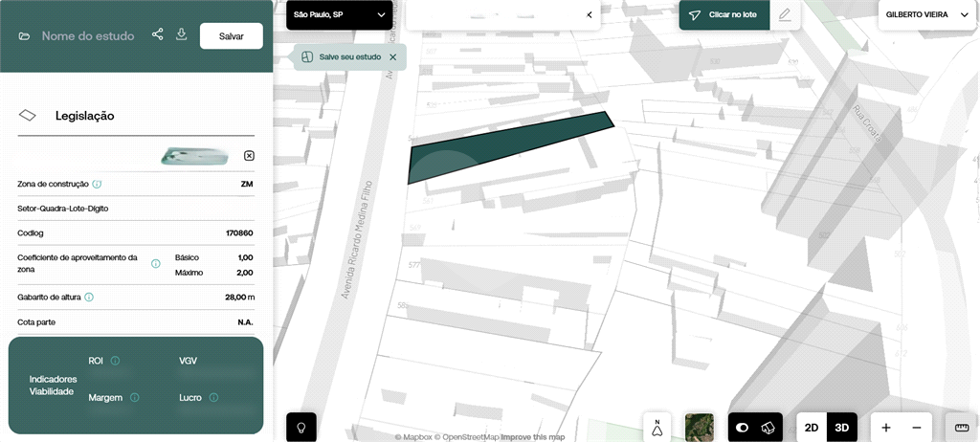Click the download study icon
Viewport: 980px width, 442px height.
(x=182, y=34)
